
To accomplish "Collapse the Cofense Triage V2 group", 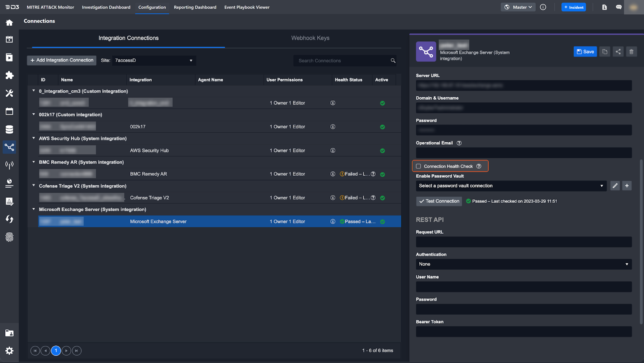I will [x=34, y=185].
